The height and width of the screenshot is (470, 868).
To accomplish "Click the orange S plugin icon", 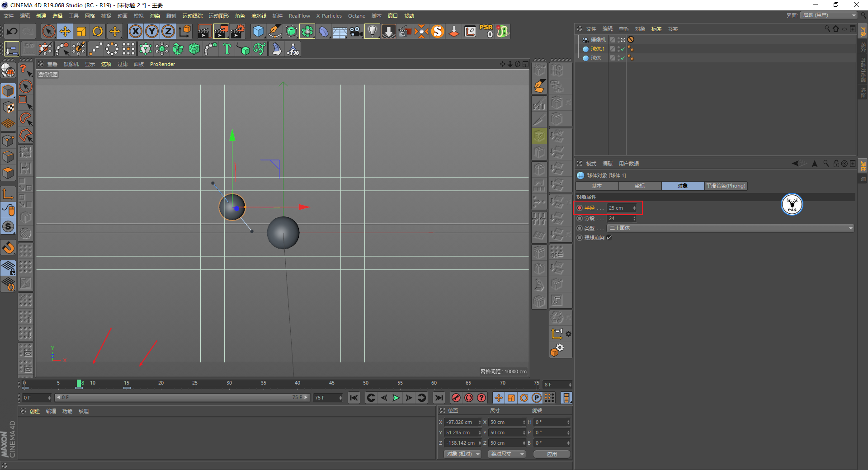I will coord(438,31).
